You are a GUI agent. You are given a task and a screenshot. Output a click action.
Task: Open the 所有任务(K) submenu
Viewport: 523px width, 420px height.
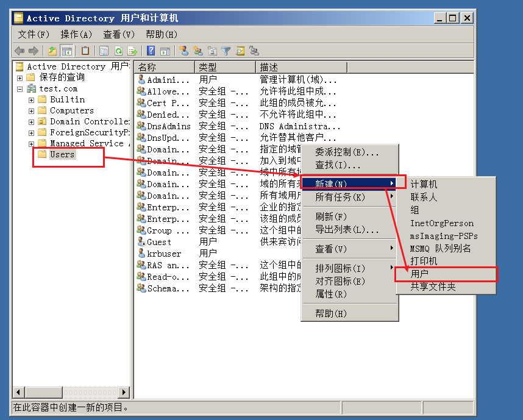click(x=349, y=197)
